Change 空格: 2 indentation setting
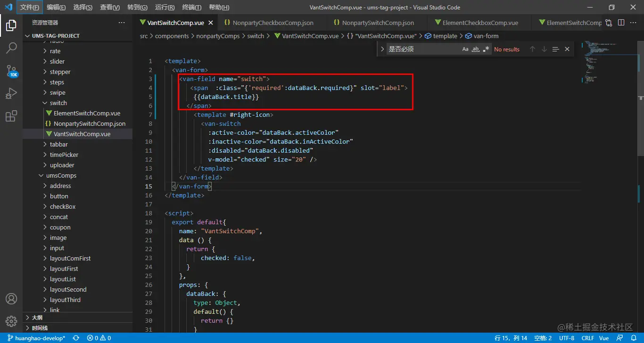Viewport: 644px width, 343px height. [543, 338]
